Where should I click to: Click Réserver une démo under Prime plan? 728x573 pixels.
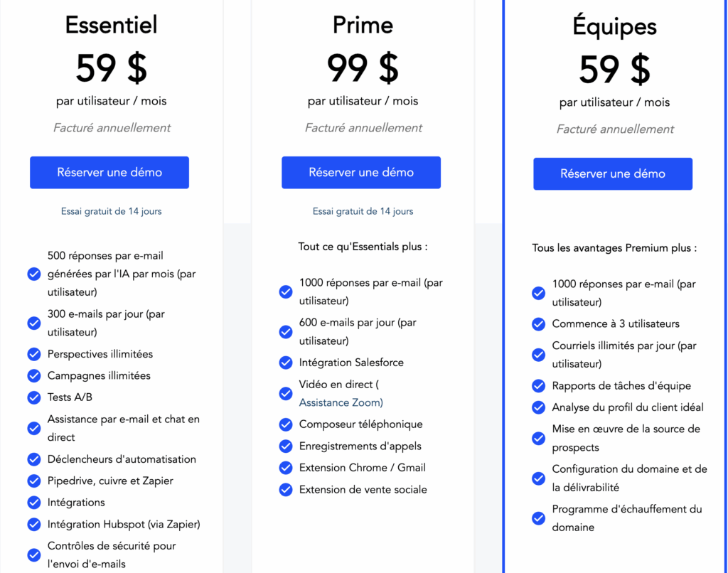click(361, 173)
